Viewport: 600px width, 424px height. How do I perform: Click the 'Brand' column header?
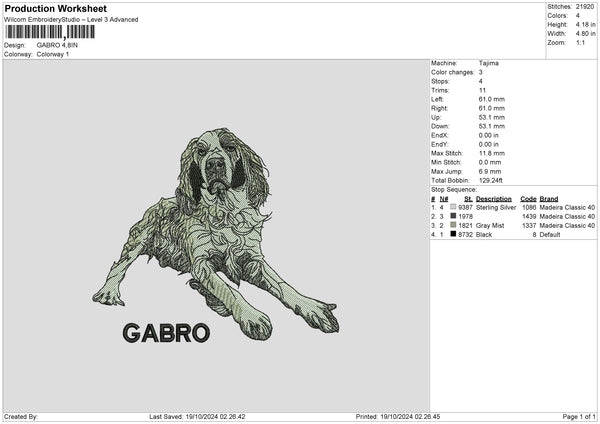pos(549,199)
